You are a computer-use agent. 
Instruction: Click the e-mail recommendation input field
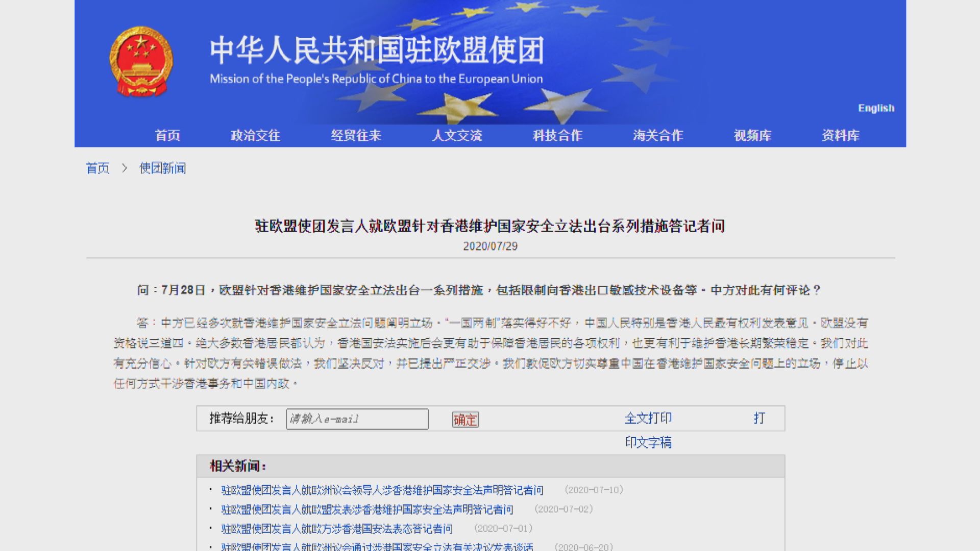[x=356, y=419]
